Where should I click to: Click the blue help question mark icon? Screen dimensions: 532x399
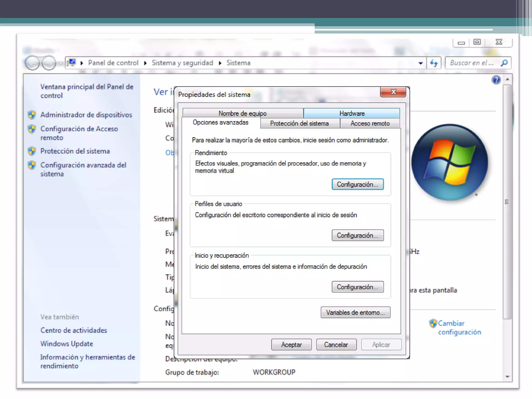[496, 80]
